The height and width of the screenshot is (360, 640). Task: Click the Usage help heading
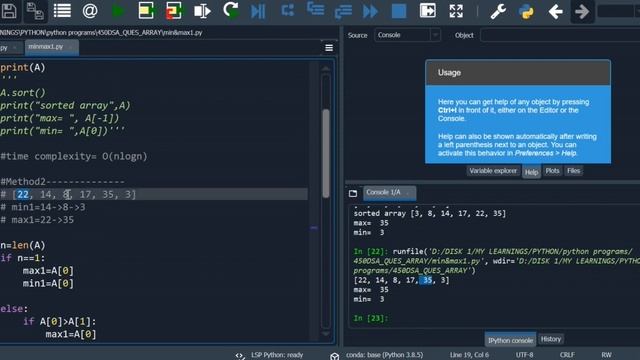click(449, 73)
